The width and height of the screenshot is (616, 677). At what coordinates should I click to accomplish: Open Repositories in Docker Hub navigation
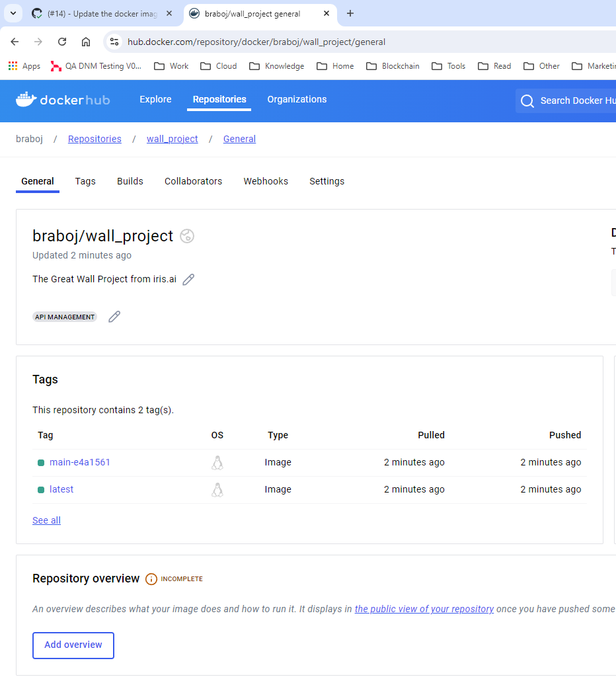pos(219,99)
